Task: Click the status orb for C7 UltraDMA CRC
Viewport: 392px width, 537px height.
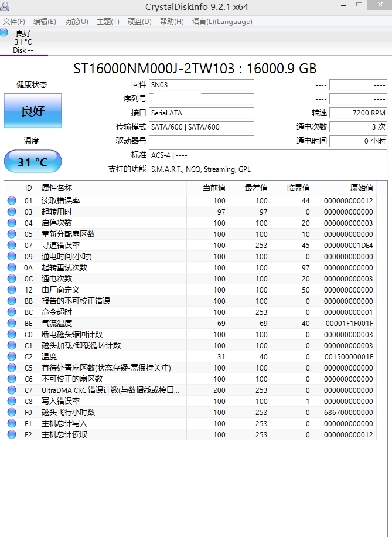Action: 12,390
